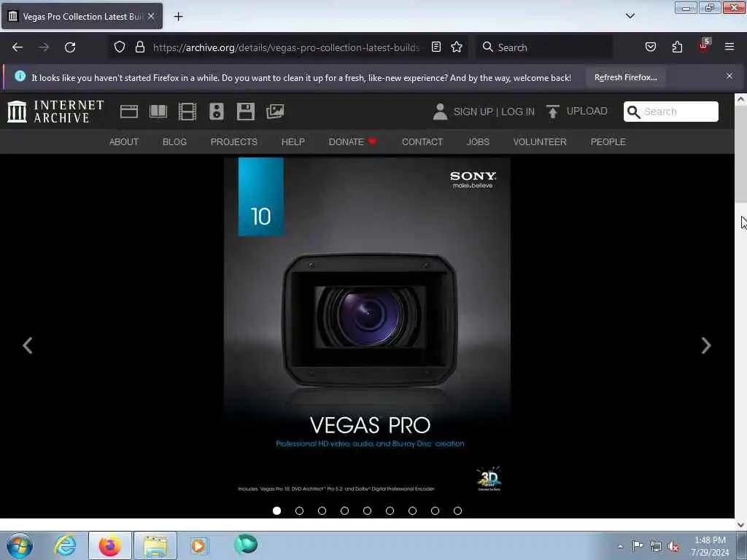Go to previous carousel image
This screenshot has height=560, width=747.
(x=28, y=345)
